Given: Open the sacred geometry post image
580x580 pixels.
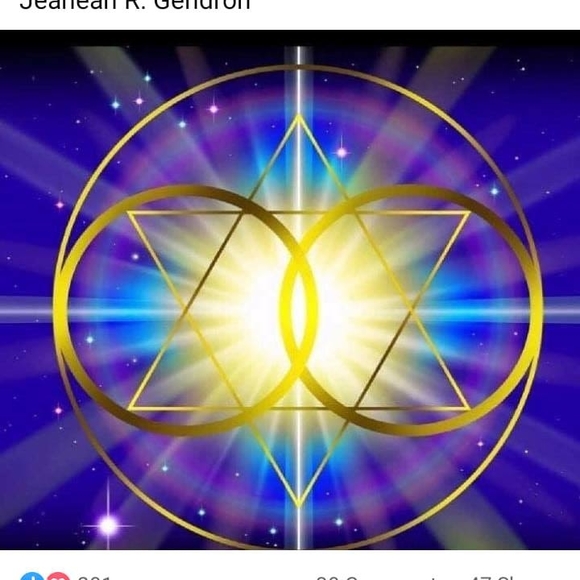Looking at the screenshot, I should point(290,290).
